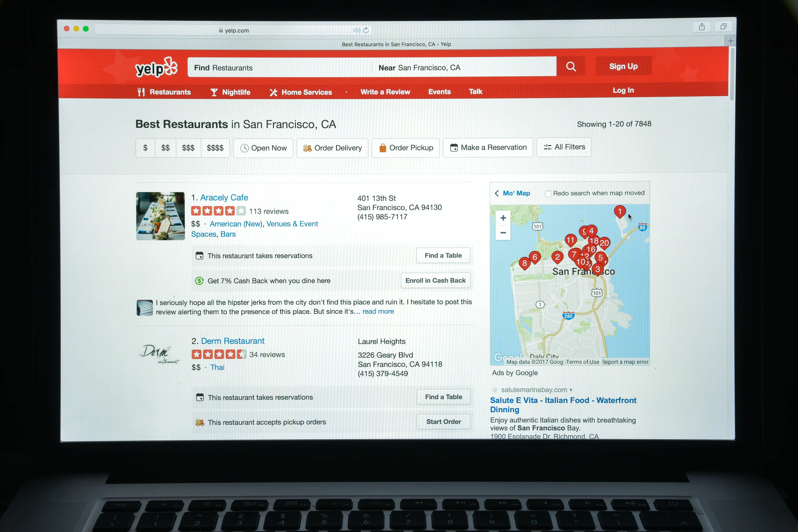Open a new tab with the plus button
This screenshot has height=532, width=798.
pyautogui.click(x=730, y=41)
